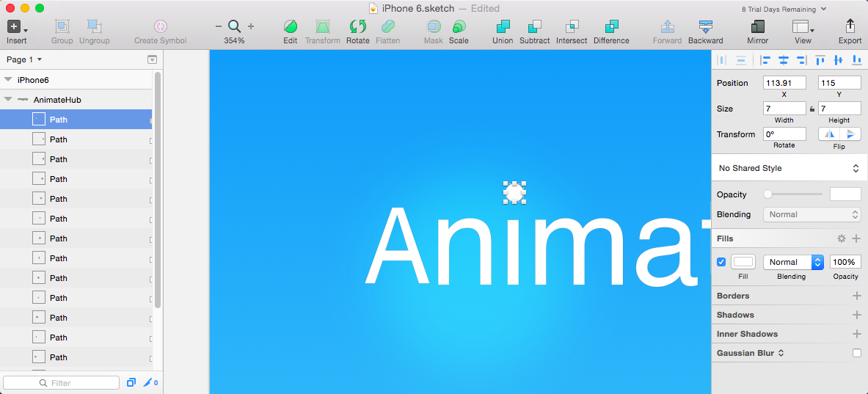
Task: Open the Fills settings gear
Action: point(842,238)
